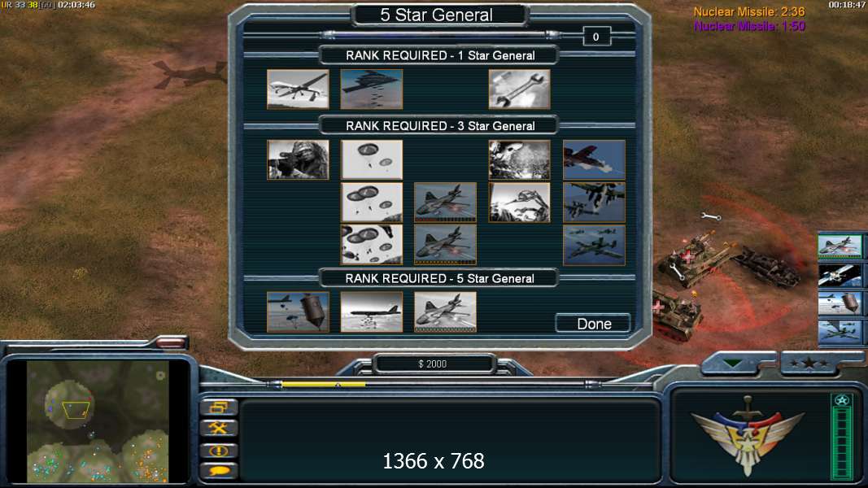Viewport: 868px width, 488px height.
Task: Select the Pathfinder sniper power icon
Action: [298, 160]
